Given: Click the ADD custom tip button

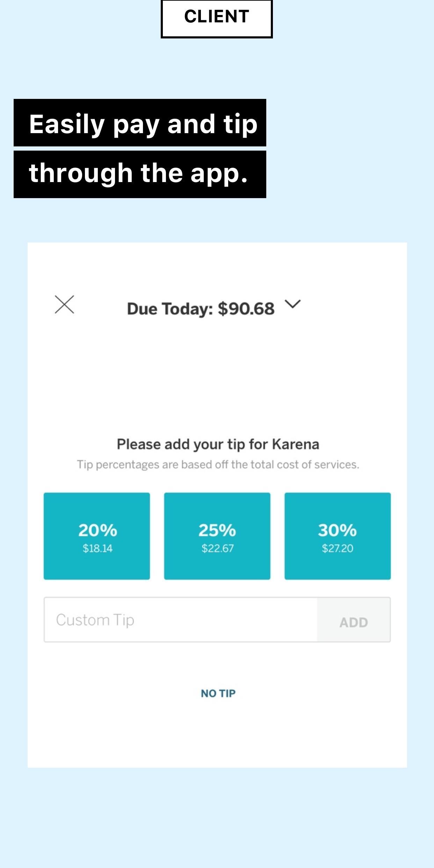Looking at the screenshot, I should coord(354,620).
